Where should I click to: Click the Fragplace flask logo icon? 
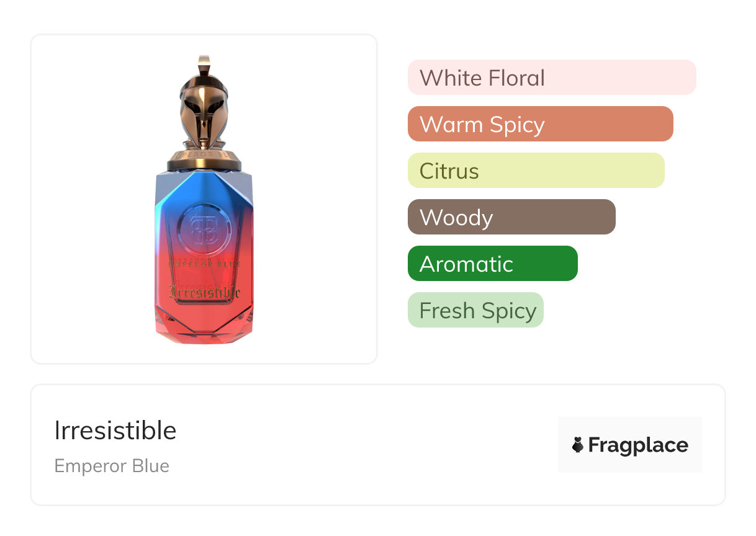tap(578, 445)
